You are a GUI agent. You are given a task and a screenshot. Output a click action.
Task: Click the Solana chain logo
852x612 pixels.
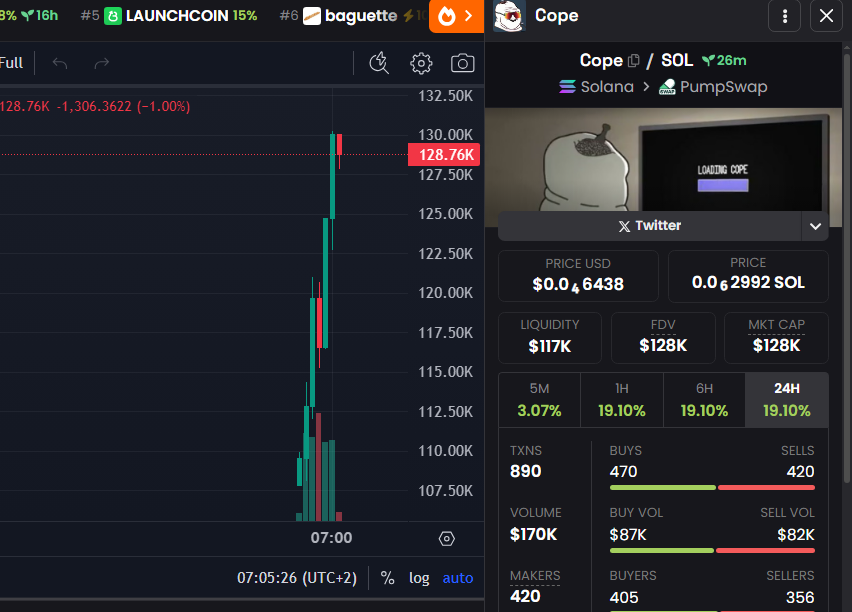pos(567,86)
